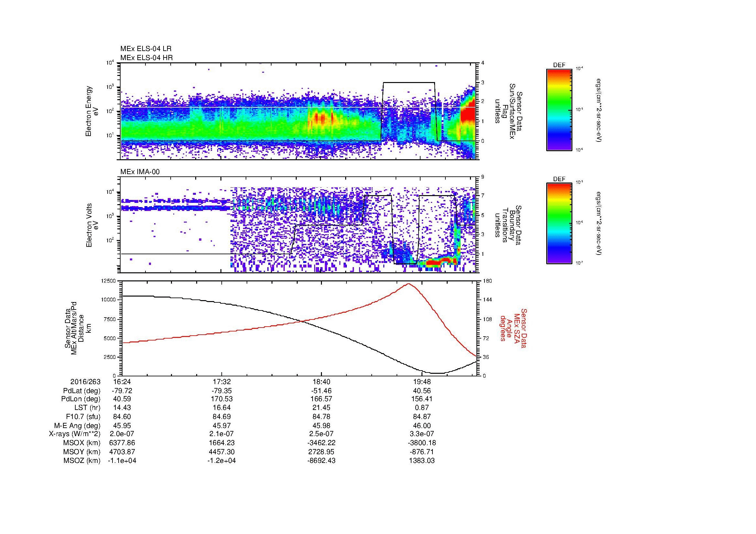Click the 'MSOZ (km)' row label

tap(82, 461)
